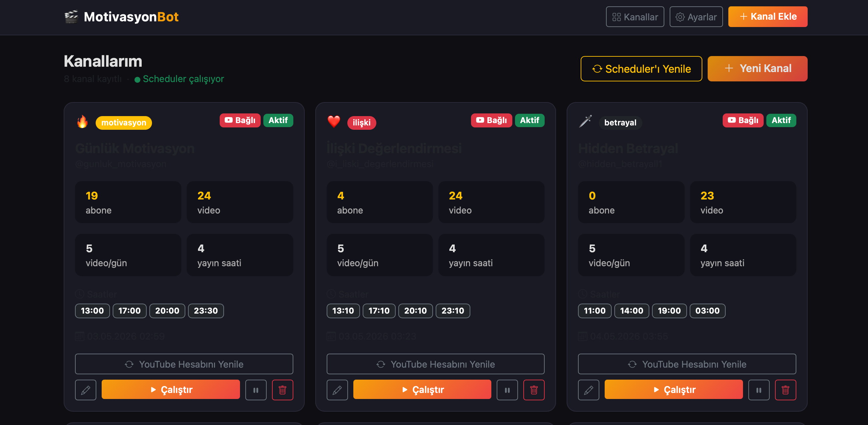Delete the motivasyon channel with trash icon
The image size is (868, 425).
(282, 390)
